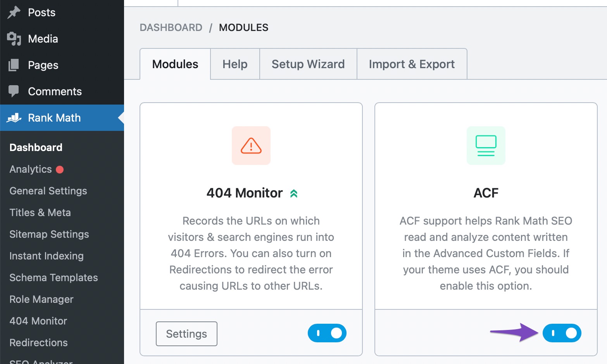Open Sitemap Settings
607x364 pixels.
49,234
